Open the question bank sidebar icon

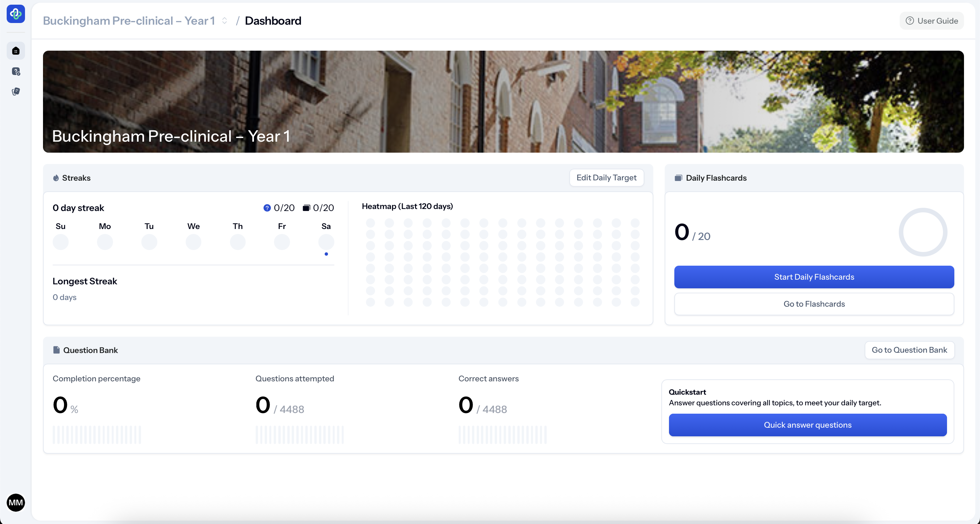click(16, 72)
